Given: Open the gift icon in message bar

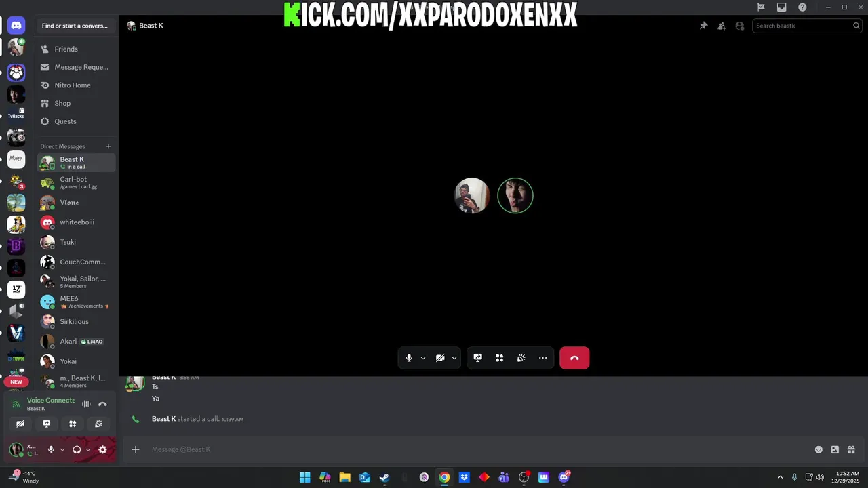Looking at the screenshot, I should 851,449.
